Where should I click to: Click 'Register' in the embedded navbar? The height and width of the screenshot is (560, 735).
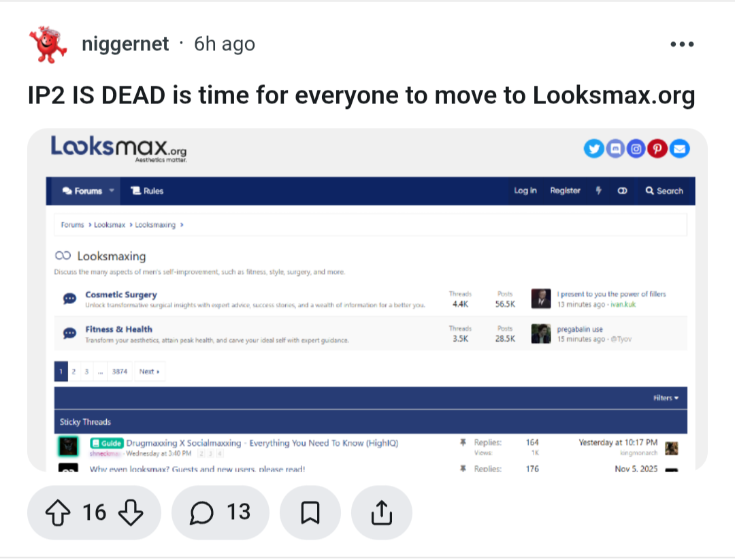(565, 191)
